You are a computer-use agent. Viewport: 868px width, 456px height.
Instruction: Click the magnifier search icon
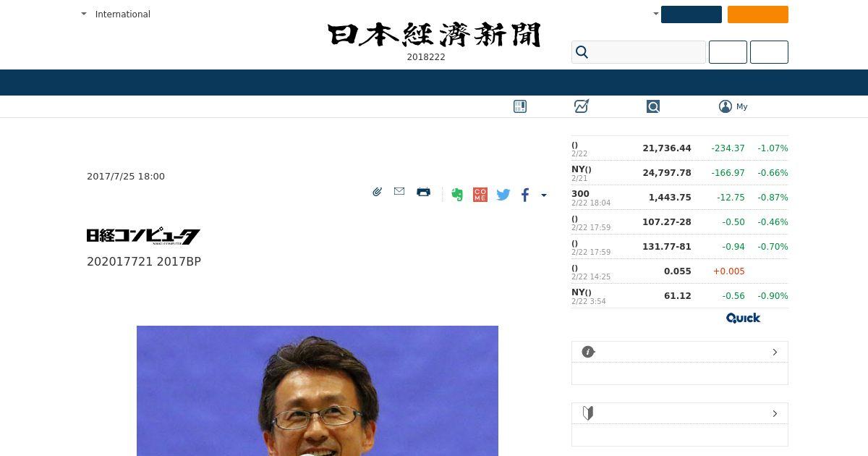coord(582,52)
